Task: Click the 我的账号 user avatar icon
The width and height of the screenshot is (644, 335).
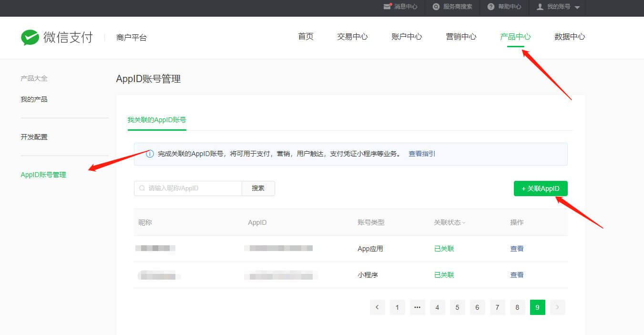Action: coord(540,7)
